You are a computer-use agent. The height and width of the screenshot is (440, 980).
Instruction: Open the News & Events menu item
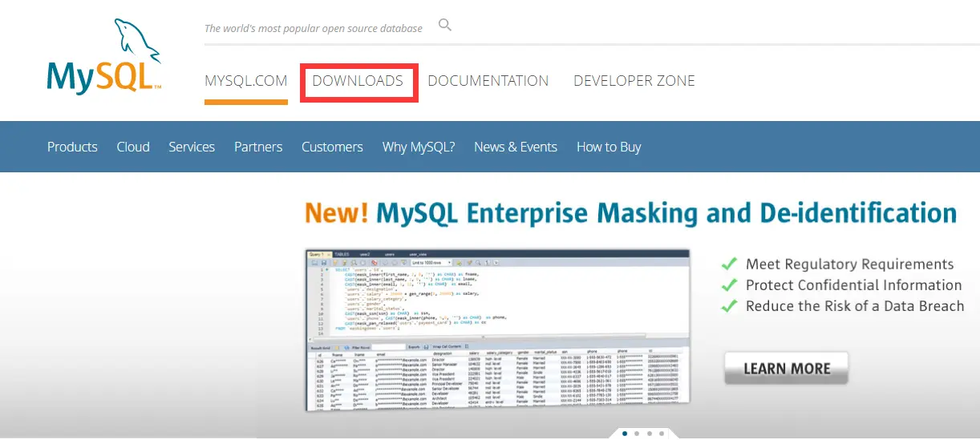pos(516,147)
